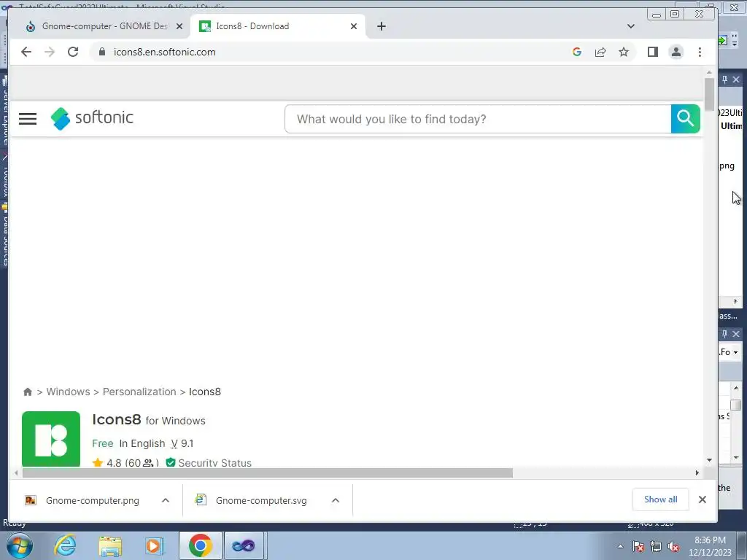The width and height of the screenshot is (747, 560).
Task: Close the upper Visual Studio side panel
Action: coord(736,79)
